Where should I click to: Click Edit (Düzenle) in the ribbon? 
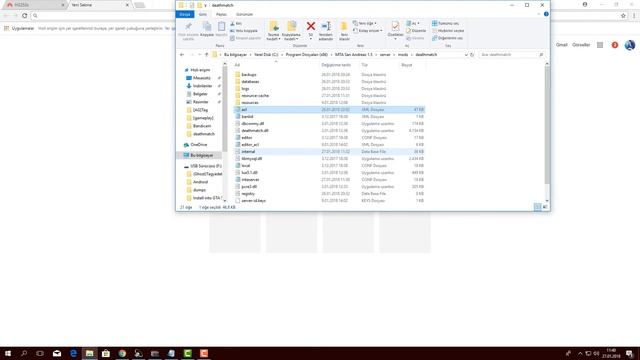click(416, 31)
